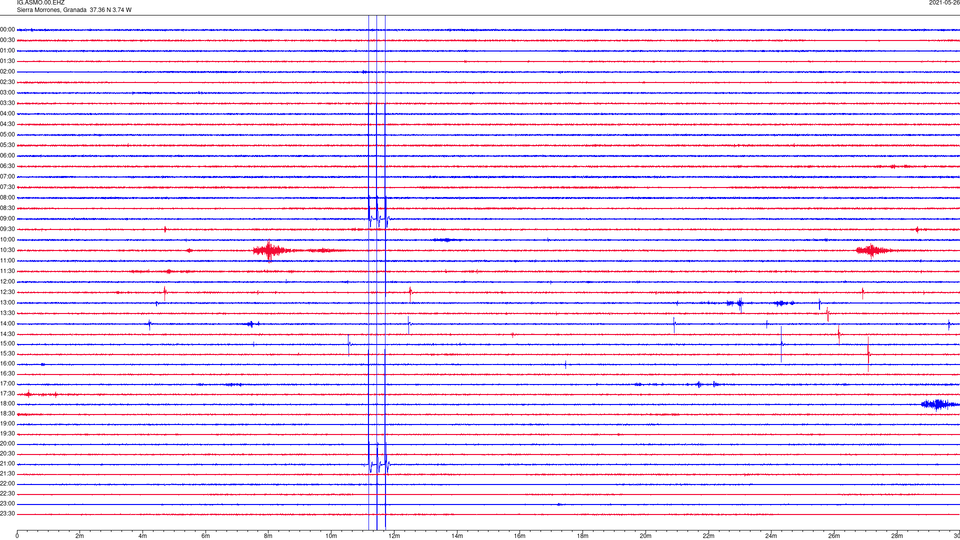Select the 05:30 trace time label
Viewport: 960px width, 540px height.
[7, 145]
